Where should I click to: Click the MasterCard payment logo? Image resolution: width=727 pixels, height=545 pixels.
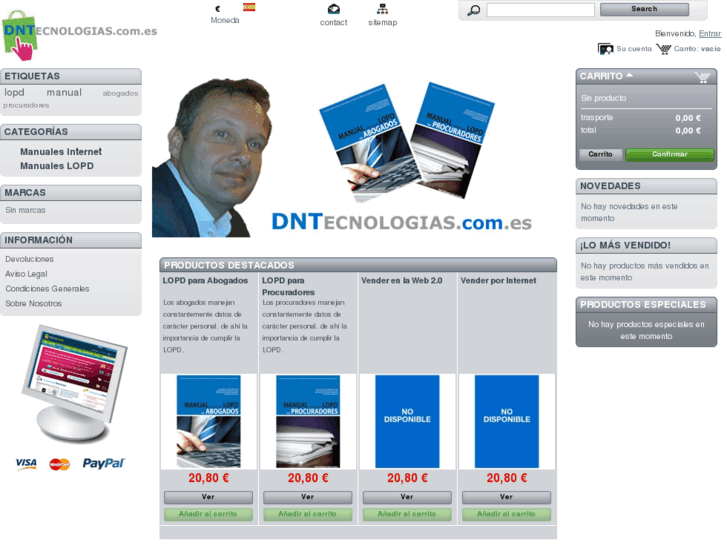pos(59,463)
